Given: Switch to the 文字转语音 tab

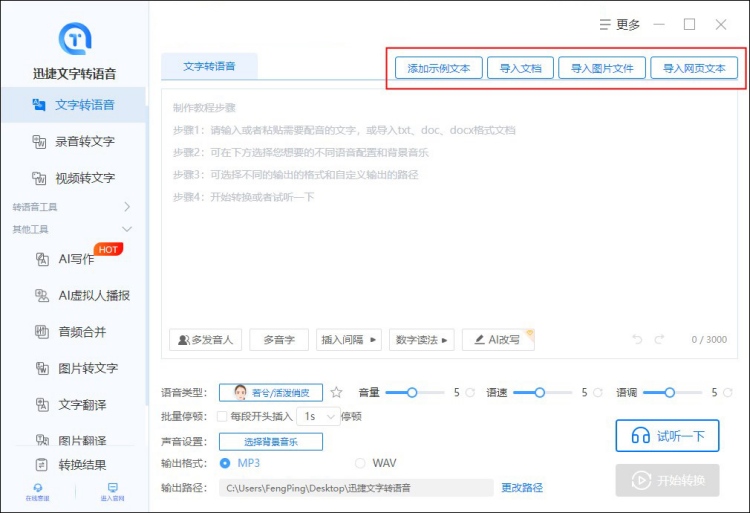Looking at the screenshot, I should 210,66.
